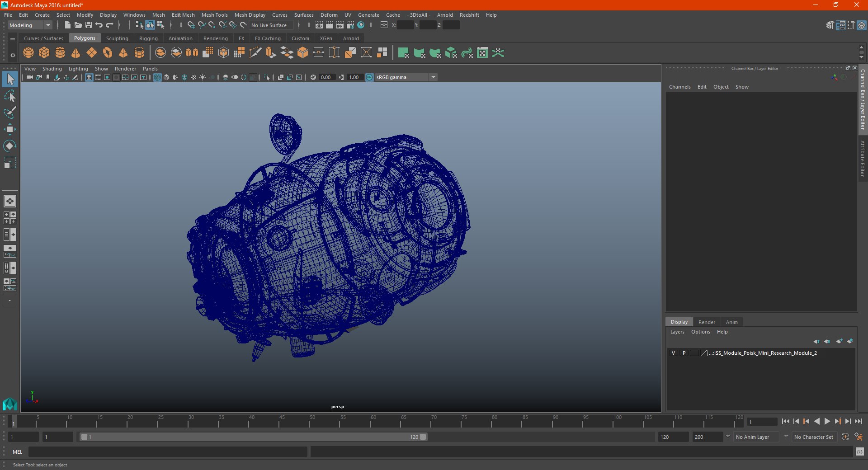Viewport: 868px width, 470px height.
Task: Click the New scene icon
Action: (x=67, y=25)
